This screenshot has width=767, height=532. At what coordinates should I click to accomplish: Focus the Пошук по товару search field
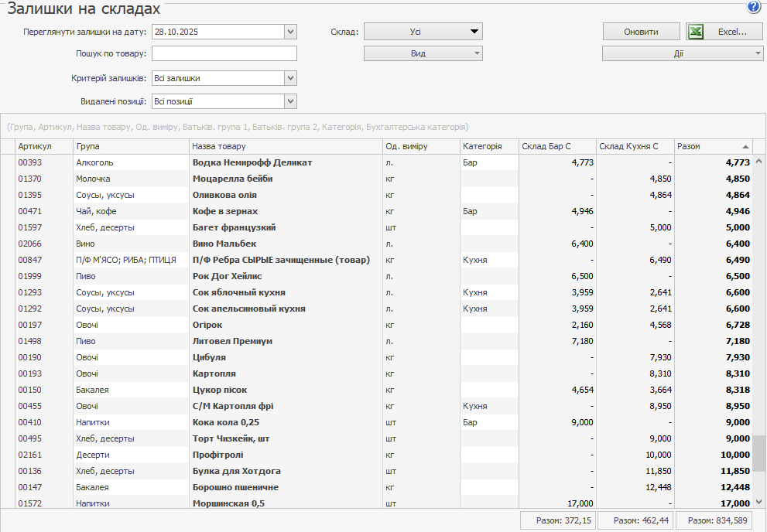tap(224, 54)
